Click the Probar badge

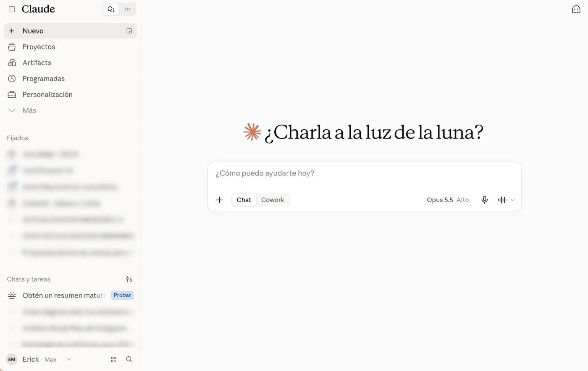point(122,295)
